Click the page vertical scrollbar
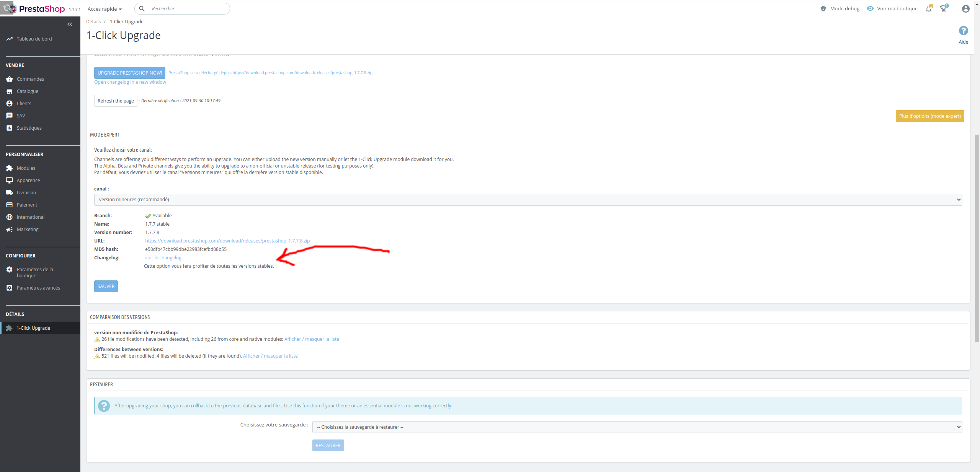The height and width of the screenshot is (472, 980). pyautogui.click(x=977, y=238)
